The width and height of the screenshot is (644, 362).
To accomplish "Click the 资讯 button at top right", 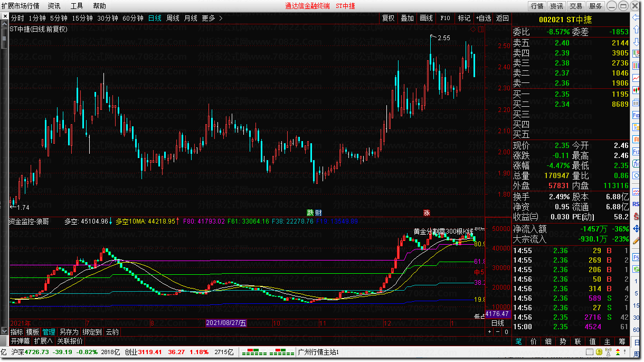I will coord(556,6).
